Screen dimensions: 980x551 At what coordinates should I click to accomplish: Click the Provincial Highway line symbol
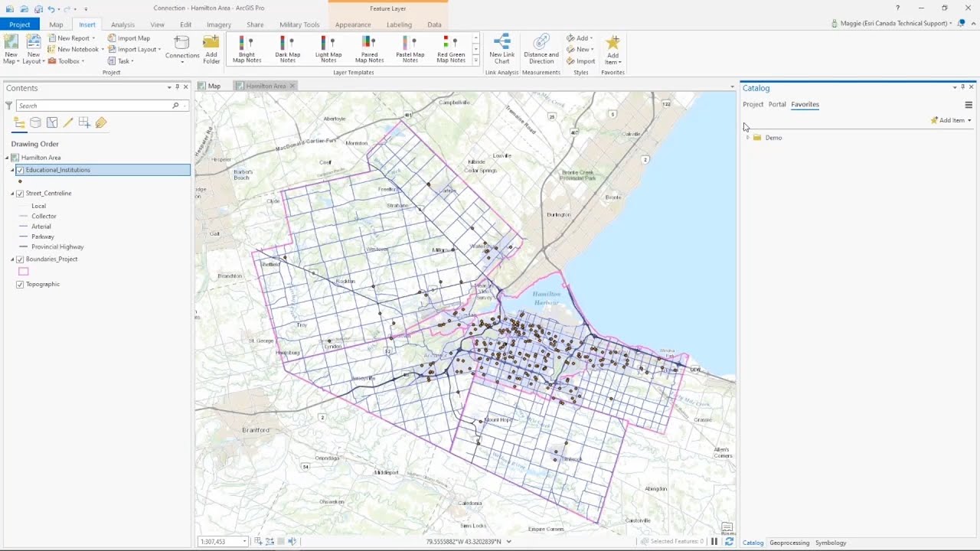click(x=24, y=247)
